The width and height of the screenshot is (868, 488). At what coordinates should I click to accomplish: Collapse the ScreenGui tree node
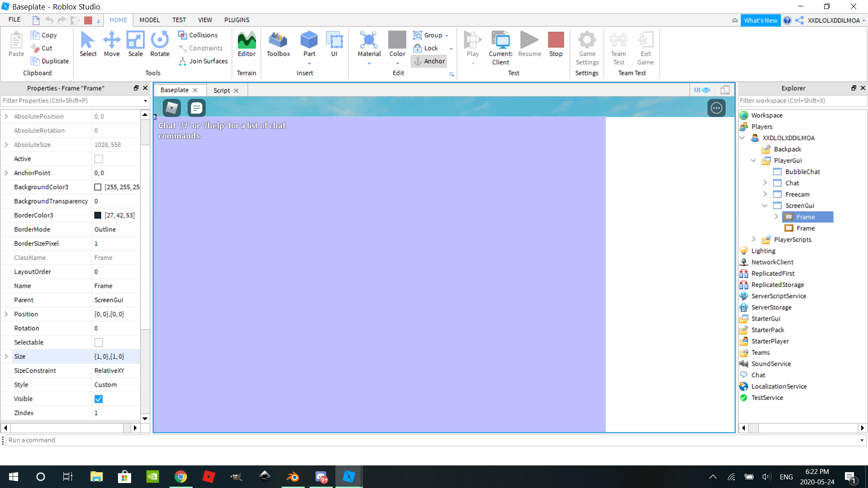coord(764,206)
